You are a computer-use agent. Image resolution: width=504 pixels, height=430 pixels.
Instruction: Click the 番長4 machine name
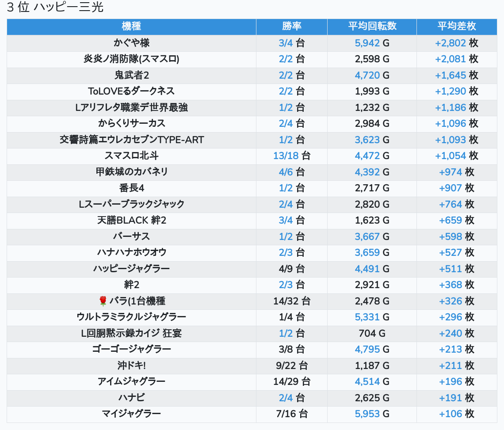click(131, 188)
